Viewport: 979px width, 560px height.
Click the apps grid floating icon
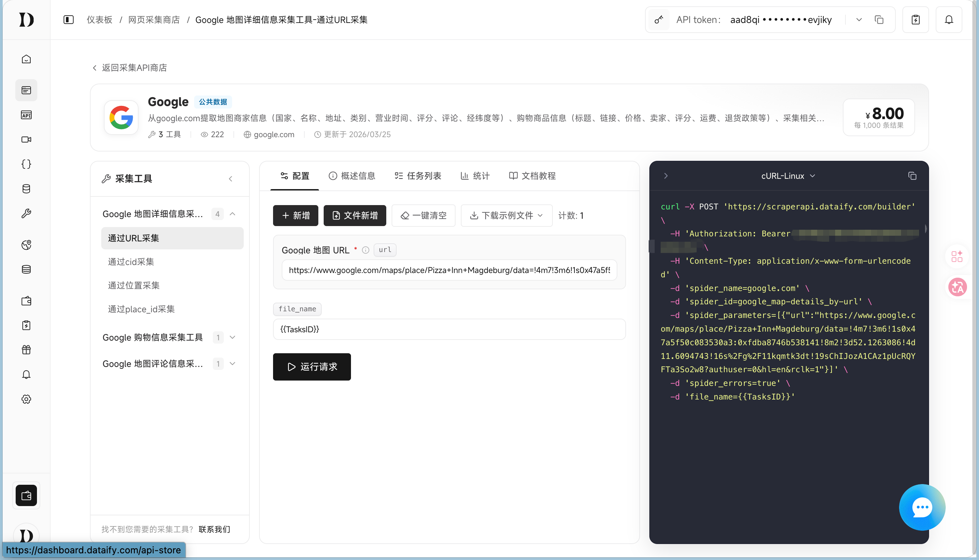click(957, 256)
